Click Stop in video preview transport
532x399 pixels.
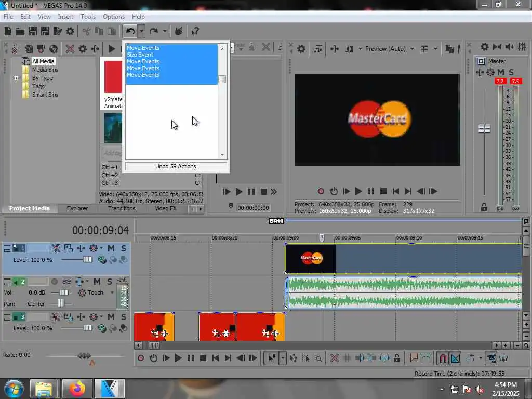[383, 191]
